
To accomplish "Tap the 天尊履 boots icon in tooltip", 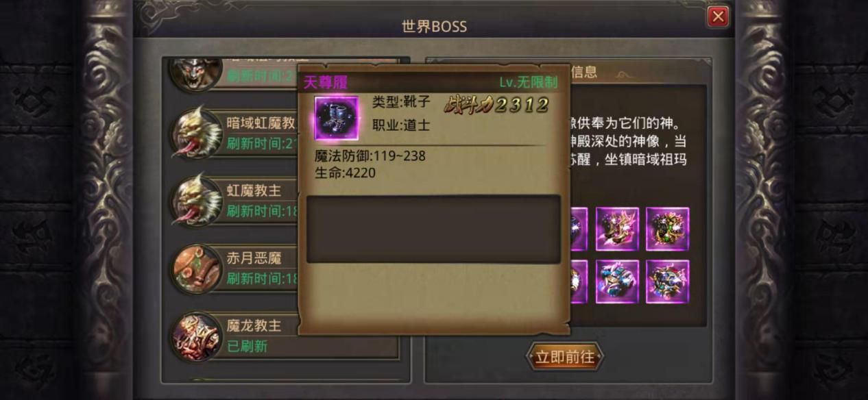I will tap(337, 118).
